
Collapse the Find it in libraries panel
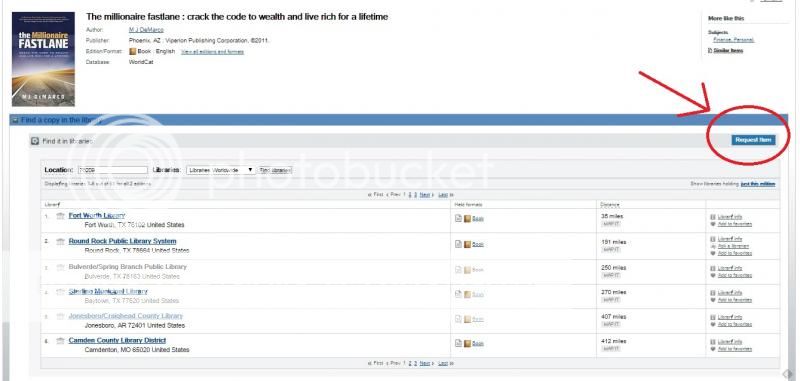click(35, 141)
